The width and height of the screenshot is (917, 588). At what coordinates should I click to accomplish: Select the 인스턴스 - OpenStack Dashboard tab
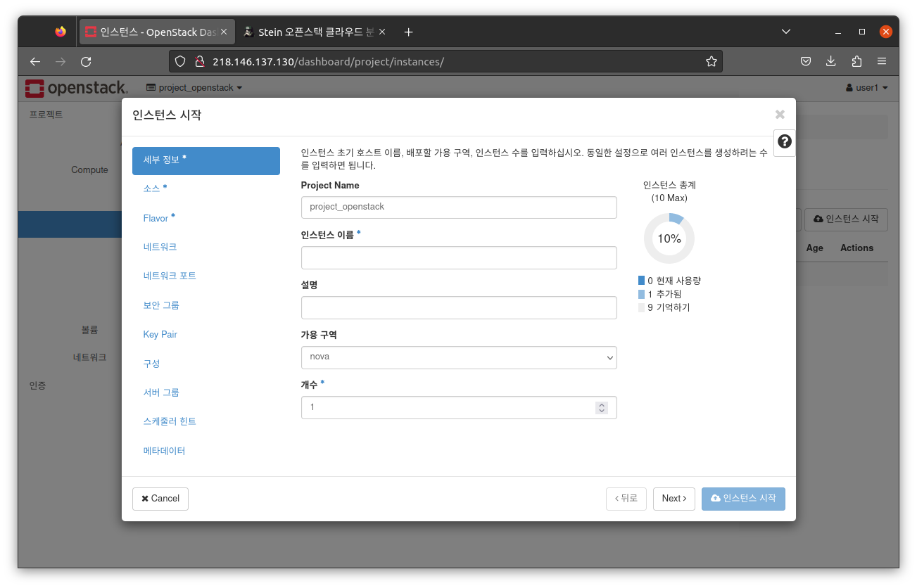tap(156, 32)
